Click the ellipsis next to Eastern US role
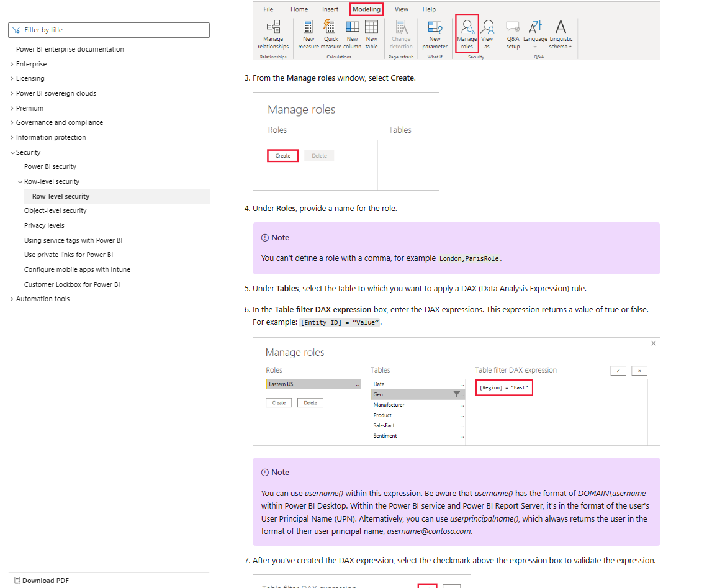The image size is (707, 588). pyautogui.click(x=358, y=384)
